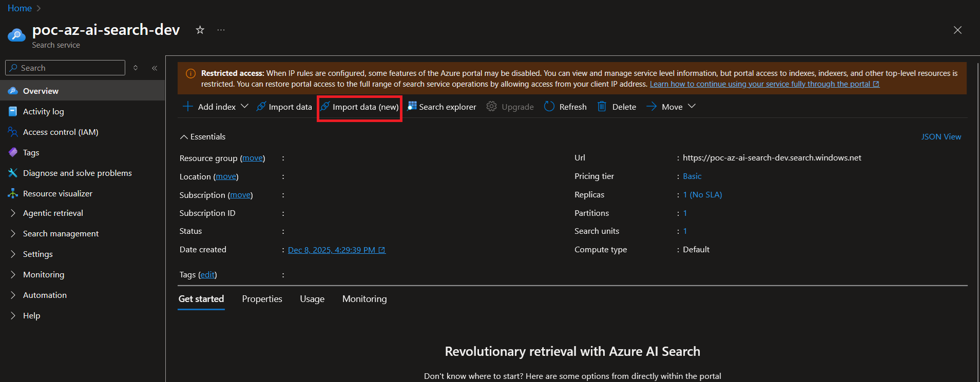Click the Home breadcrumb link
980x382 pixels.
[20, 8]
